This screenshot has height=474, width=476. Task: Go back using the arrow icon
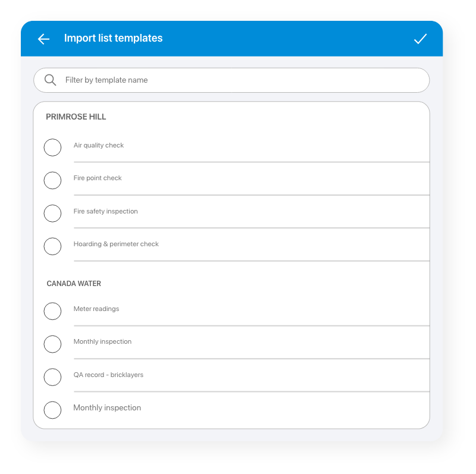[43, 39]
